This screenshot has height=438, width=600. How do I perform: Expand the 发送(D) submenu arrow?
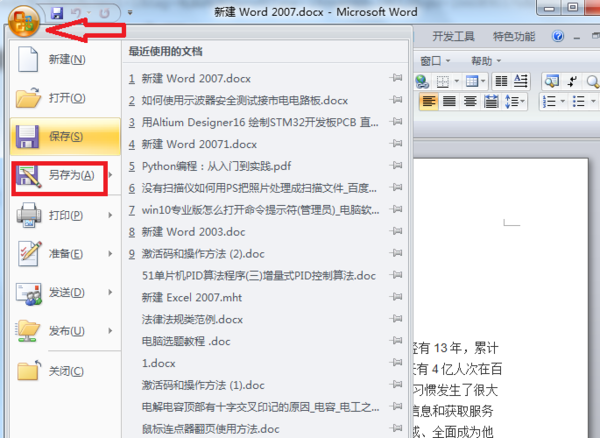click(110, 292)
